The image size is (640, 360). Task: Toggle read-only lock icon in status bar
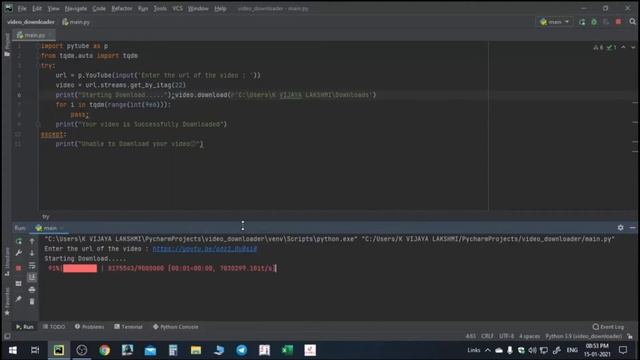[x=630, y=336]
